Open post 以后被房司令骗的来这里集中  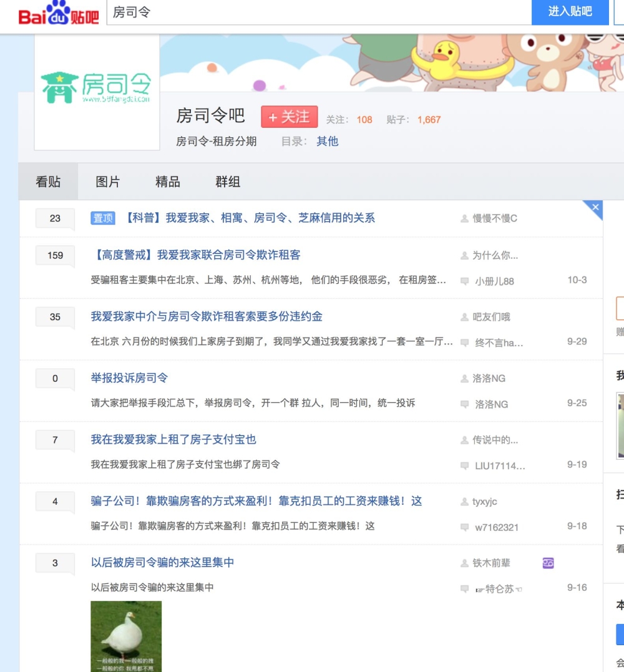tap(162, 562)
